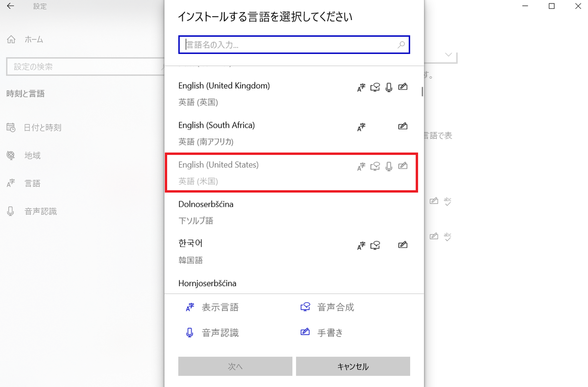Select English (United Kingdom) from list
Image resolution: width=588 pixels, height=387 pixels.
294,94
